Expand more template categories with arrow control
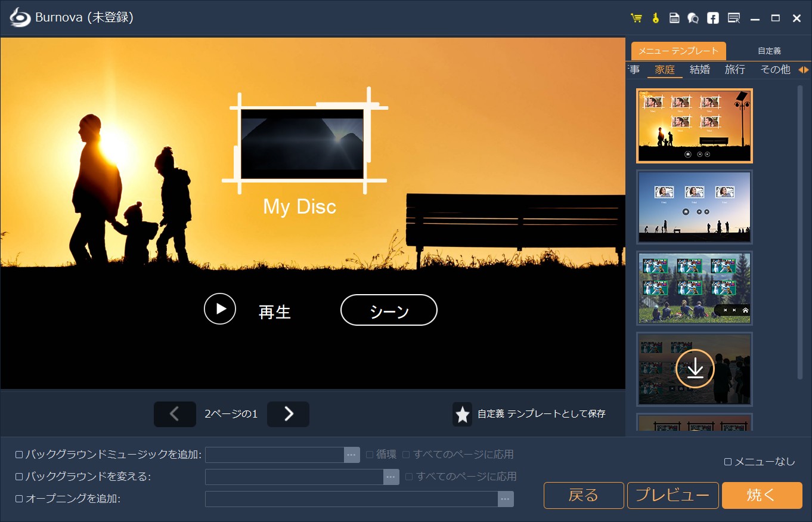The image size is (812, 522). click(x=804, y=69)
